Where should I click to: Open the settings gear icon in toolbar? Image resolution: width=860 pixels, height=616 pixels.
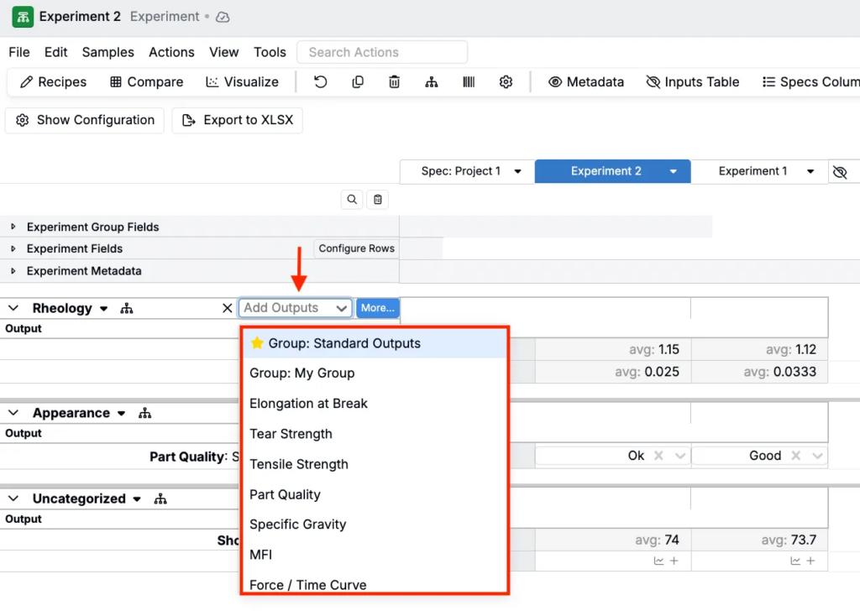[x=506, y=82]
